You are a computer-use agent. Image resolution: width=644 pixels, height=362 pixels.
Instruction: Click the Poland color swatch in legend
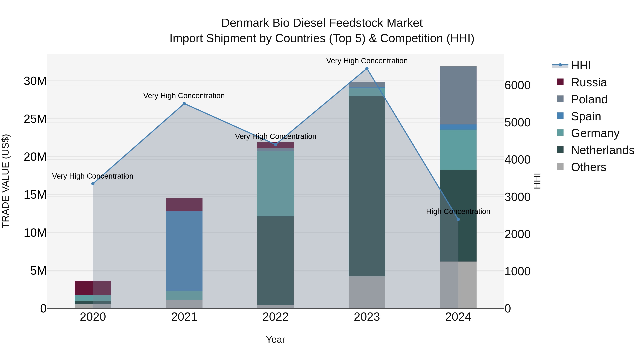click(560, 99)
